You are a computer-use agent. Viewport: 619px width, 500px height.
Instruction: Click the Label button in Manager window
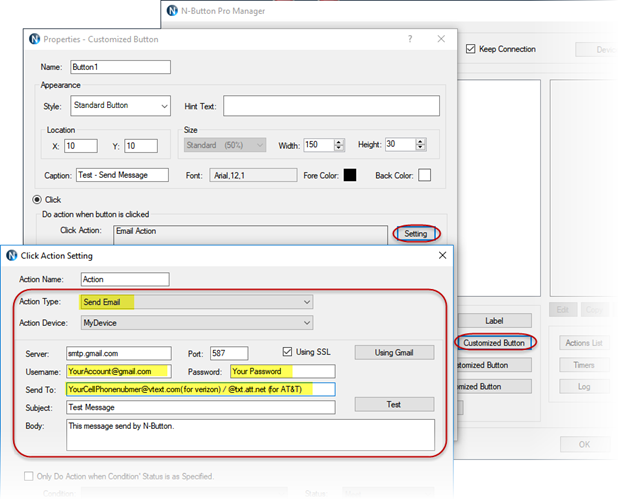pos(494,320)
